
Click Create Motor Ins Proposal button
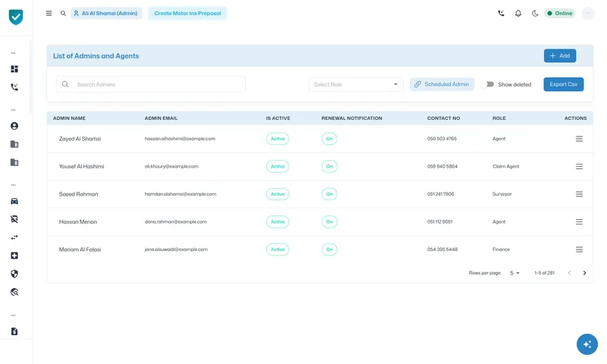(x=187, y=13)
